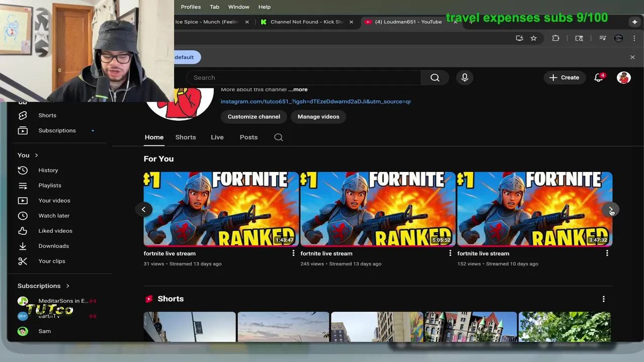Viewport: 644px width, 362px height.
Task: Click the default button in the info bar
Action: (x=187, y=57)
